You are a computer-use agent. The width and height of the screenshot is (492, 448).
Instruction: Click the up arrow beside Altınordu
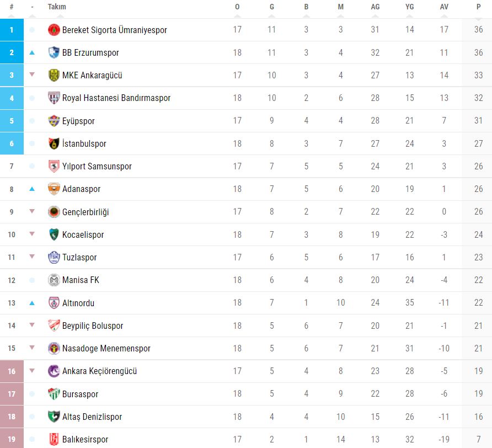32,303
